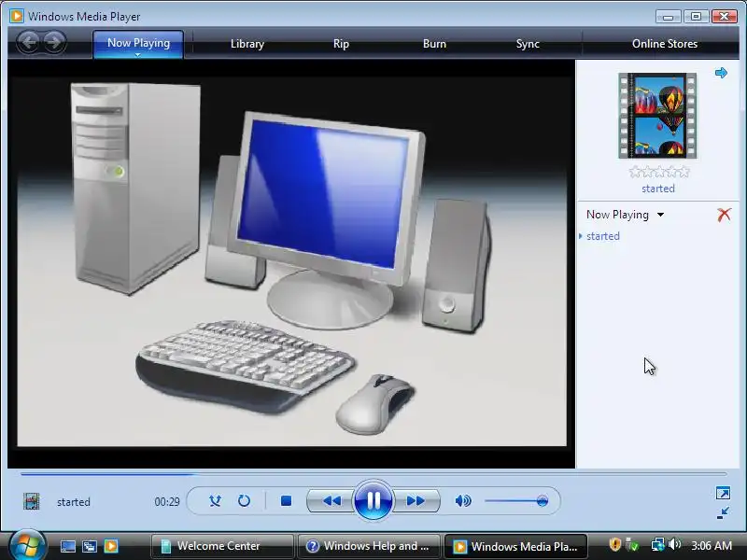Open the Burn tab
Screen dimensions: 747x560
(x=434, y=44)
